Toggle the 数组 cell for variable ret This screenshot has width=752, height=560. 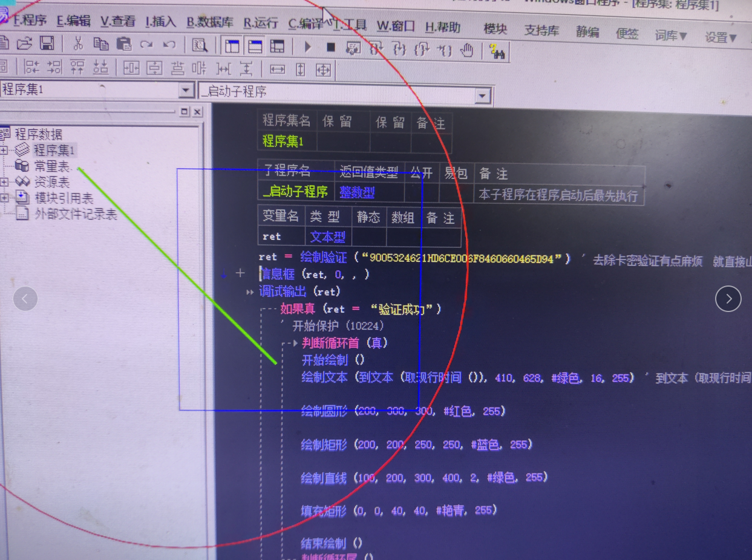click(403, 236)
